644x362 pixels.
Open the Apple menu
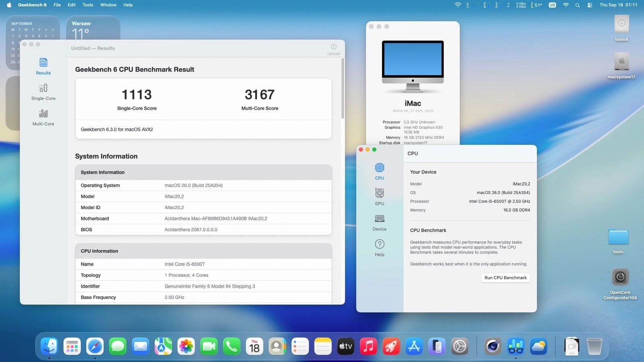9,5
